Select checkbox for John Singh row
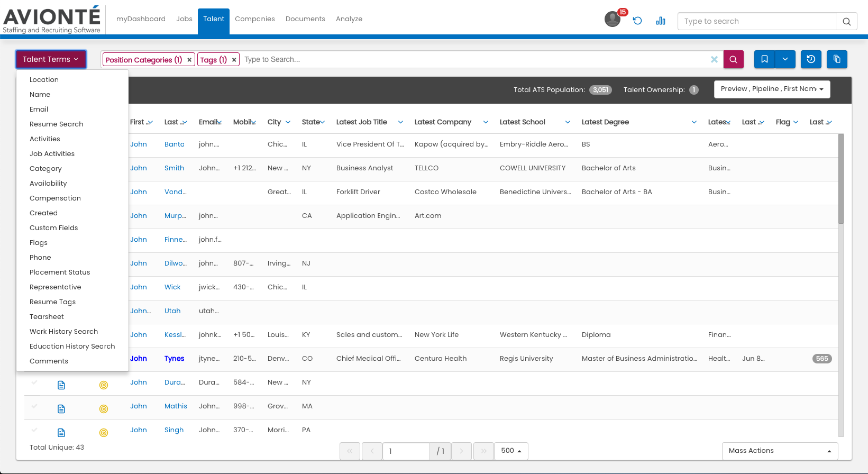Viewport: 868px width, 474px height. pyautogui.click(x=34, y=430)
